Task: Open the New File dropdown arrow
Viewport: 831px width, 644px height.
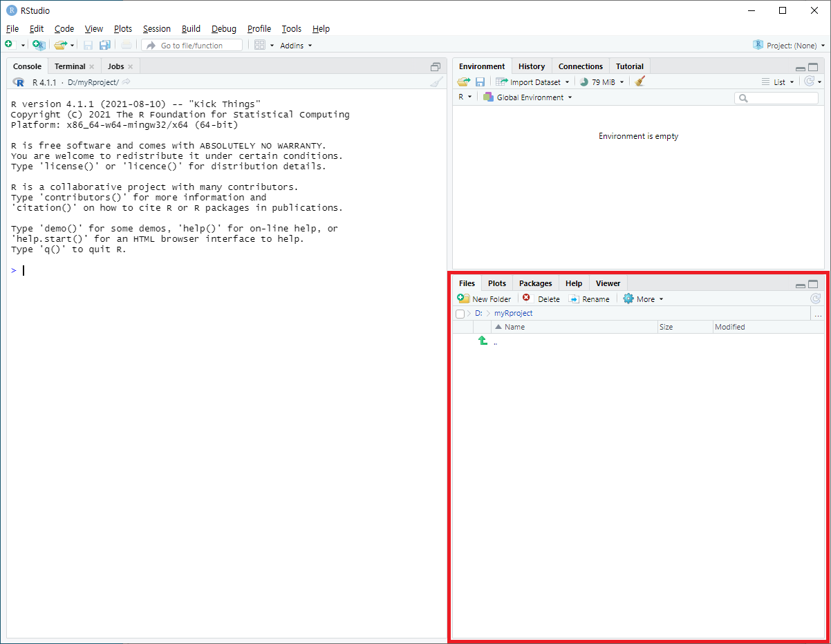Action: pyautogui.click(x=23, y=46)
